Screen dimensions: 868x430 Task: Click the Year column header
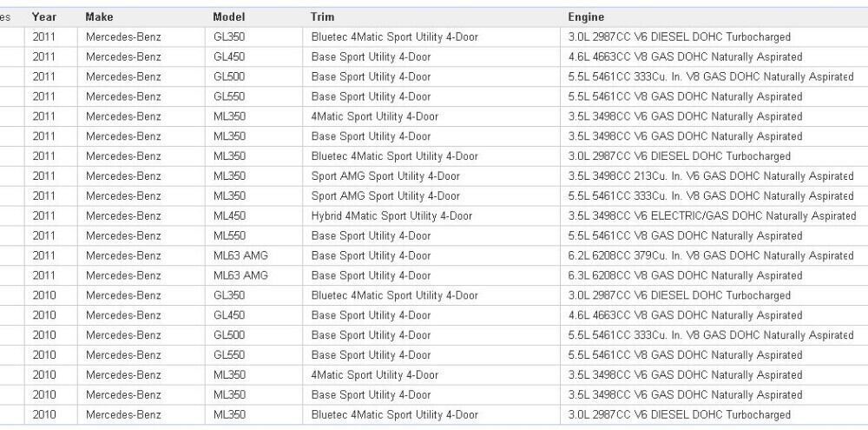point(44,17)
